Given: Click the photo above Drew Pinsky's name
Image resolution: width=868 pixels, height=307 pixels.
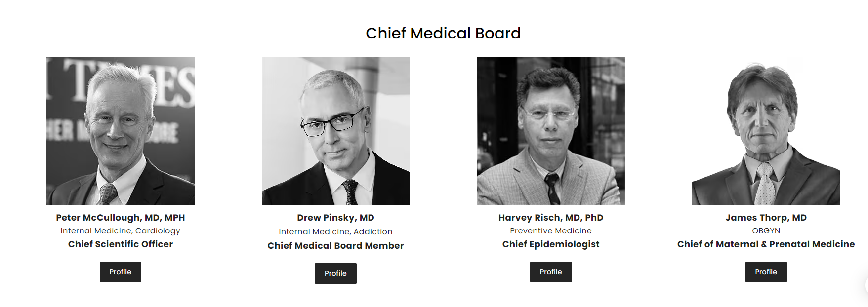Looking at the screenshot, I should point(336,131).
